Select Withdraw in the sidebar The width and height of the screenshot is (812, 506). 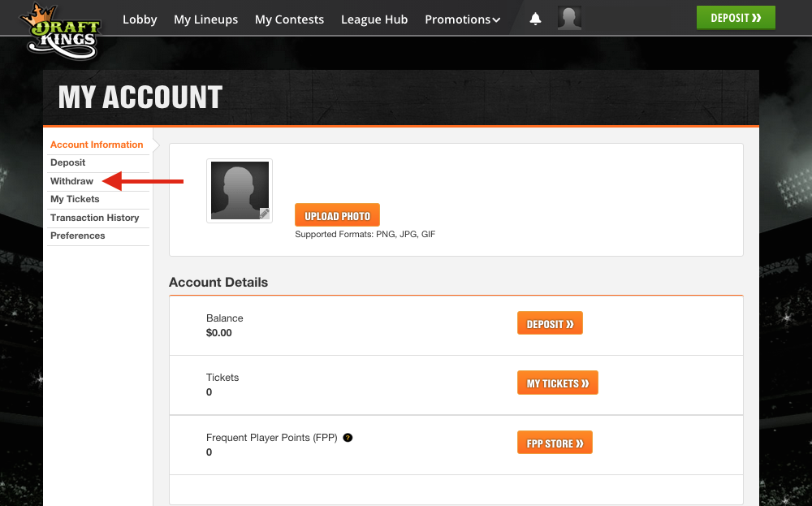point(72,181)
